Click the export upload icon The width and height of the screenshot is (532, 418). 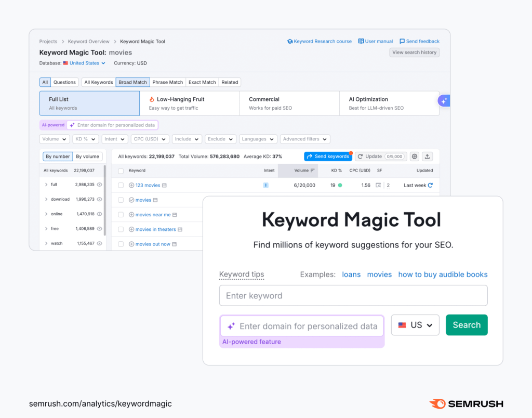click(427, 156)
